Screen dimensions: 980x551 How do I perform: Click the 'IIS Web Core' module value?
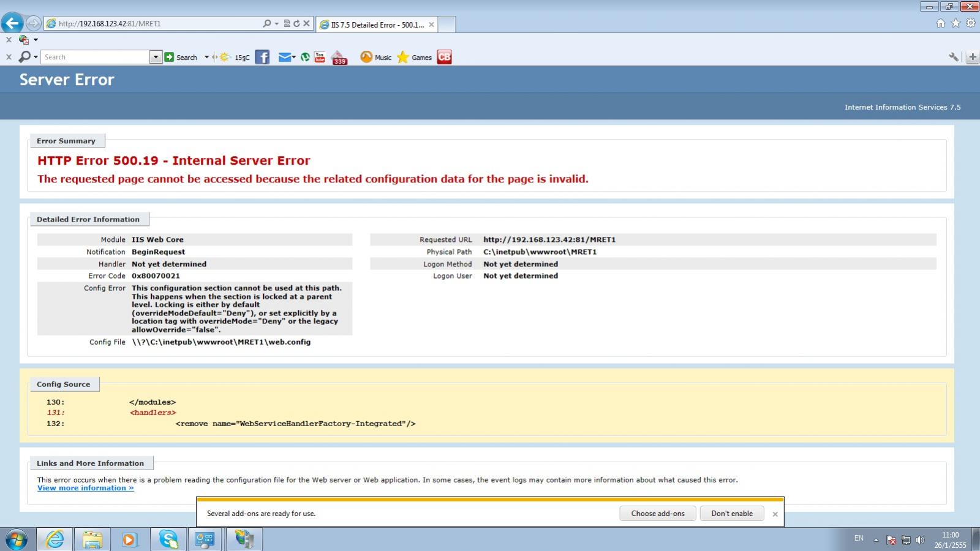pos(157,239)
